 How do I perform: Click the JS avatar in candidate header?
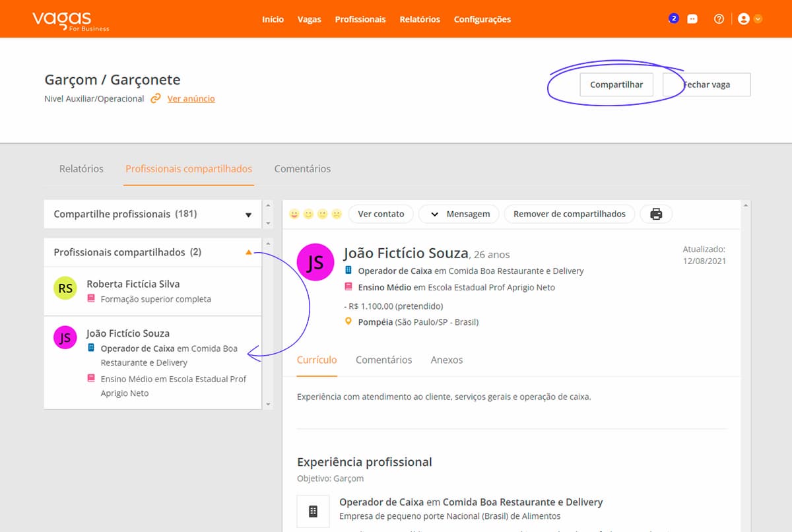pos(315,262)
